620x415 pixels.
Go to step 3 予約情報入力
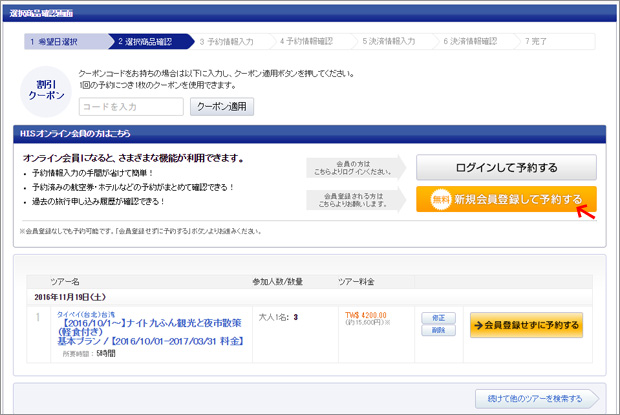point(226,42)
